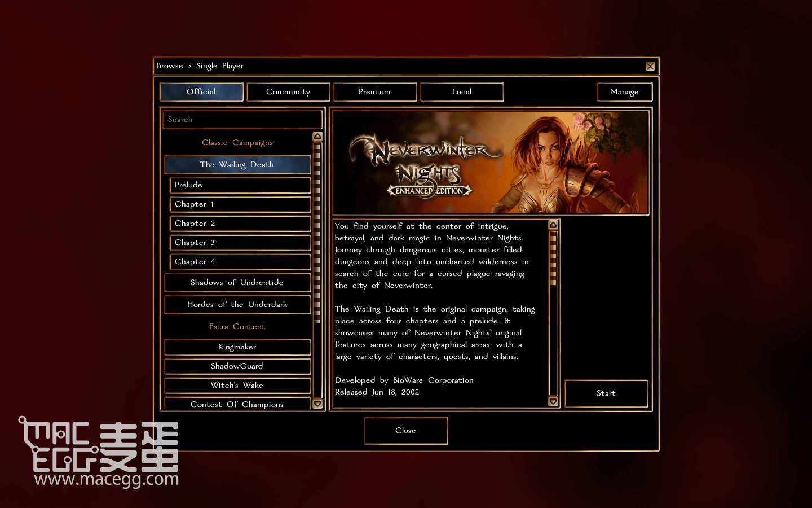Select Chapter 4 of The Wailing Death
This screenshot has width=812, height=508.
[240, 262]
